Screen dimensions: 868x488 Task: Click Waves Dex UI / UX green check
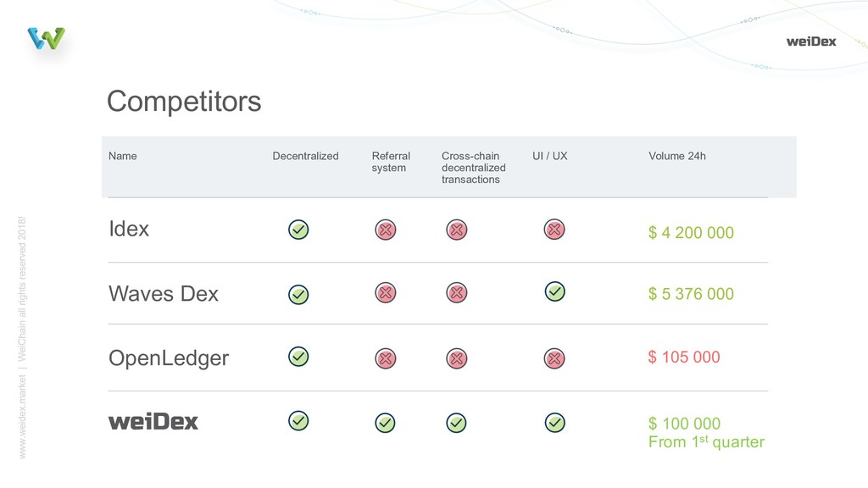554,291
